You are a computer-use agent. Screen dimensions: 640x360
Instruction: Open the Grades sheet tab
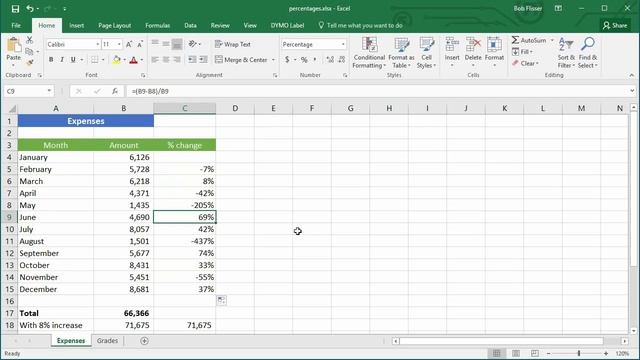(107, 341)
